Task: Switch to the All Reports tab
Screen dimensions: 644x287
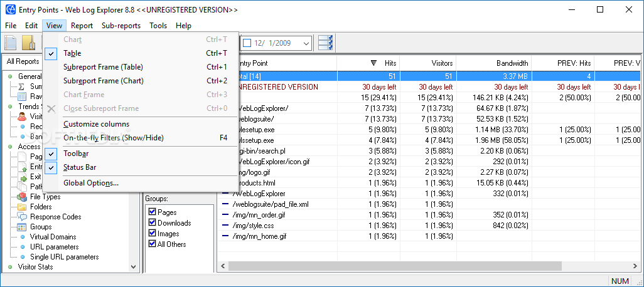Action: 23,61
